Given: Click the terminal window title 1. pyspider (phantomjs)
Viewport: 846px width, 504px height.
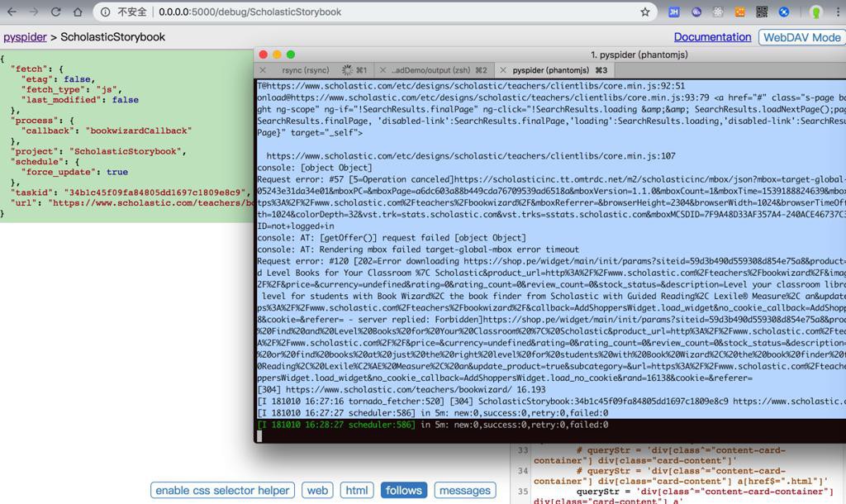Looking at the screenshot, I should coord(639,55).
